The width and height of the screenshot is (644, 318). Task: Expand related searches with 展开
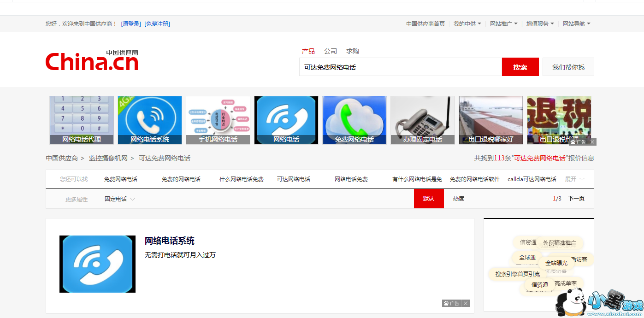click(575, 179)
